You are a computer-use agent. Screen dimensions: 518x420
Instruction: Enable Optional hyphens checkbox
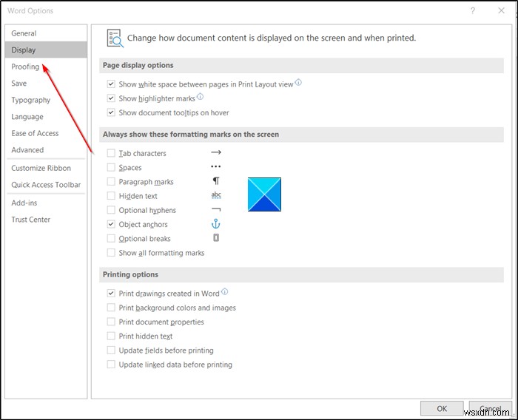point(111,210)
